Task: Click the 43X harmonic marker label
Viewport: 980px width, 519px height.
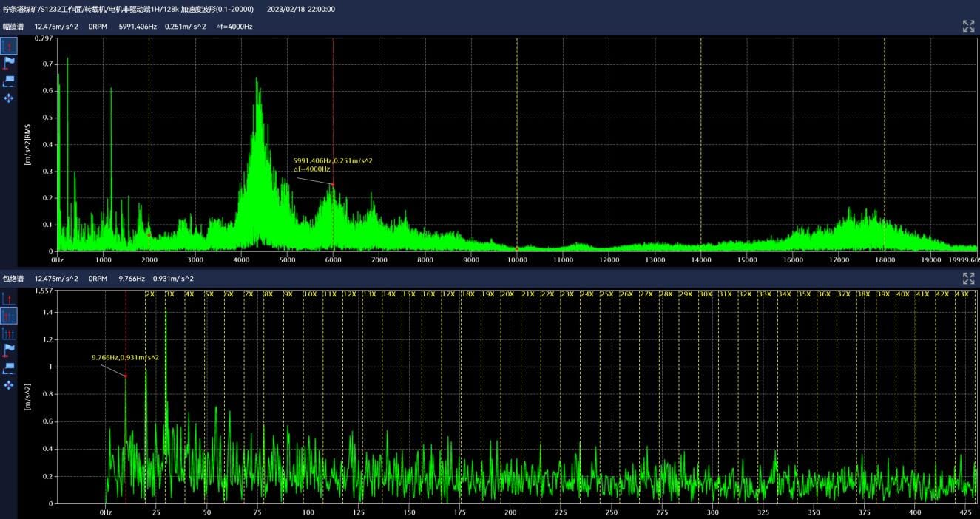Action: pyautogui.click(x=962, y=294)
